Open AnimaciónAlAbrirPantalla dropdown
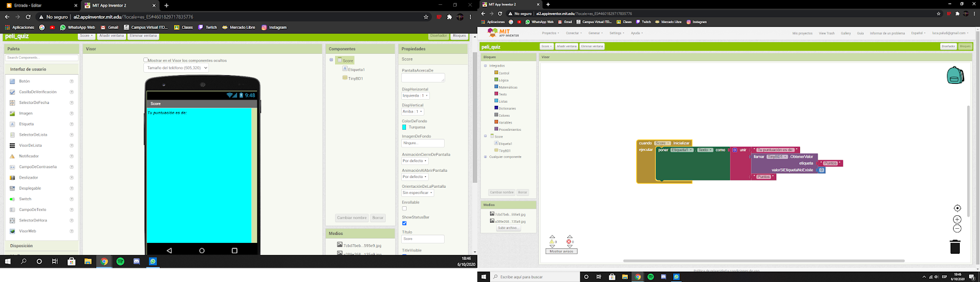This screenshot has height=282, width=980. (415, 177)
